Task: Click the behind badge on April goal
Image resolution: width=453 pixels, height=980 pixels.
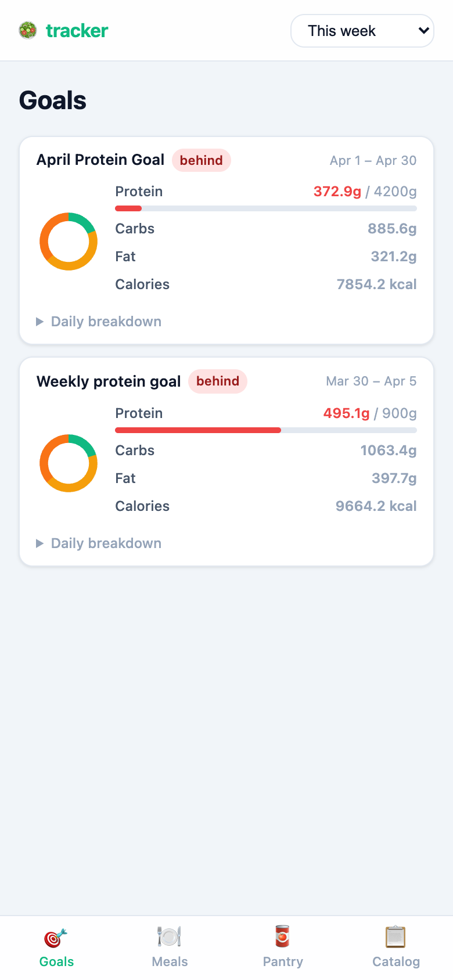Action: [x=201, y=160]
